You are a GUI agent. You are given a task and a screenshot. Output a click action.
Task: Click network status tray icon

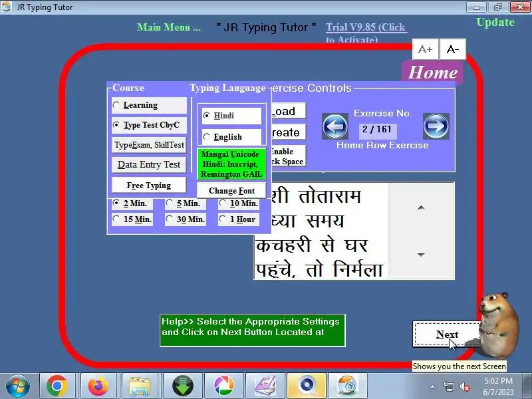[448, 386]
